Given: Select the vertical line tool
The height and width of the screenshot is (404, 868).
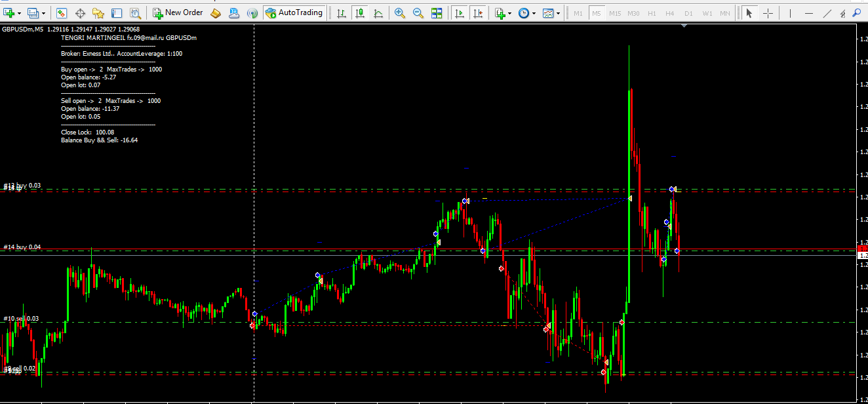Looking at the screenshot, I should pos(791,12).
